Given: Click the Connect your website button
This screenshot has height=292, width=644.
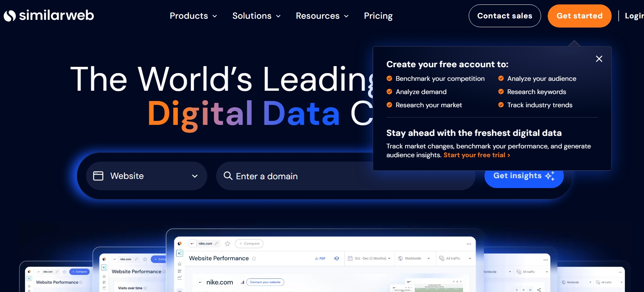Looking at the screenshot, I should [x=265, y=282].
